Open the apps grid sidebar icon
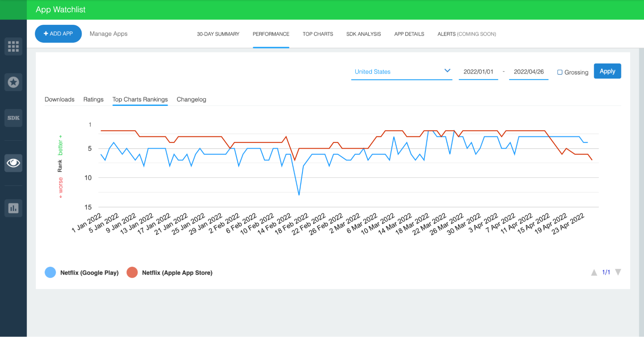The height and width of the screenshot is (337, 644). click(13, 46)
